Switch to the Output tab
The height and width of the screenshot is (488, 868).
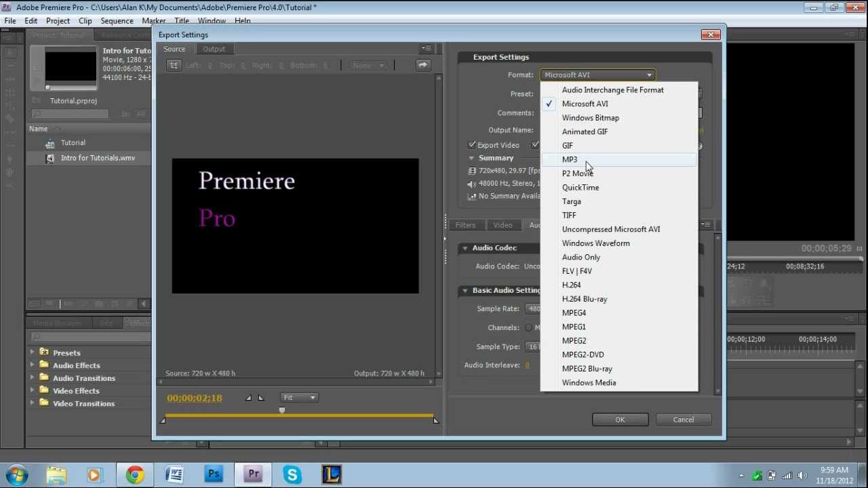pyautogui.click(x=214, y=49)
